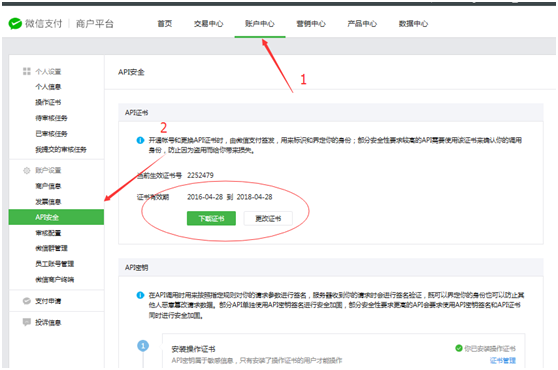Click the step 1 circle icon
Image resolution: width=558 pixels, height=370 pixels.
[143, 345]
